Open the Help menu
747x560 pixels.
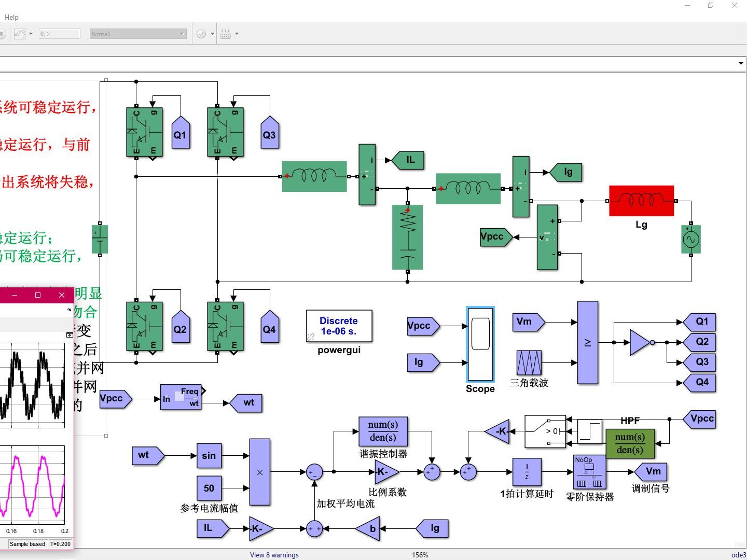pos(11,17)
